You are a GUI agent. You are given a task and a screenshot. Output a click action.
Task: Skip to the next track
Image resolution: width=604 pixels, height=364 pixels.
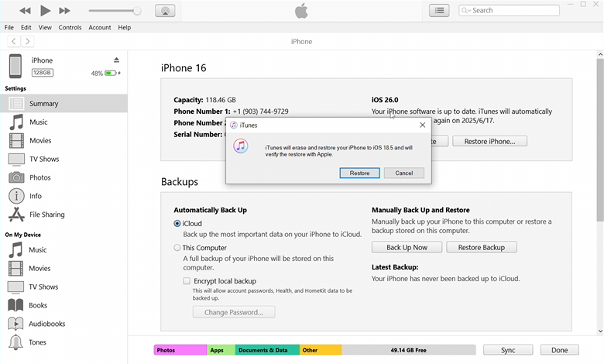click(x=65, y=11)
